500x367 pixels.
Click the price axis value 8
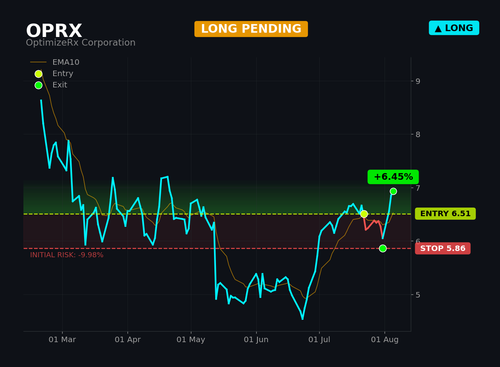point(418,135)
